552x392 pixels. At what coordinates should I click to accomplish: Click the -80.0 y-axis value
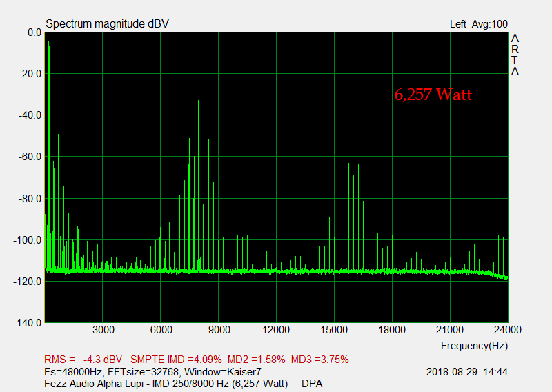tap(30, 199)
